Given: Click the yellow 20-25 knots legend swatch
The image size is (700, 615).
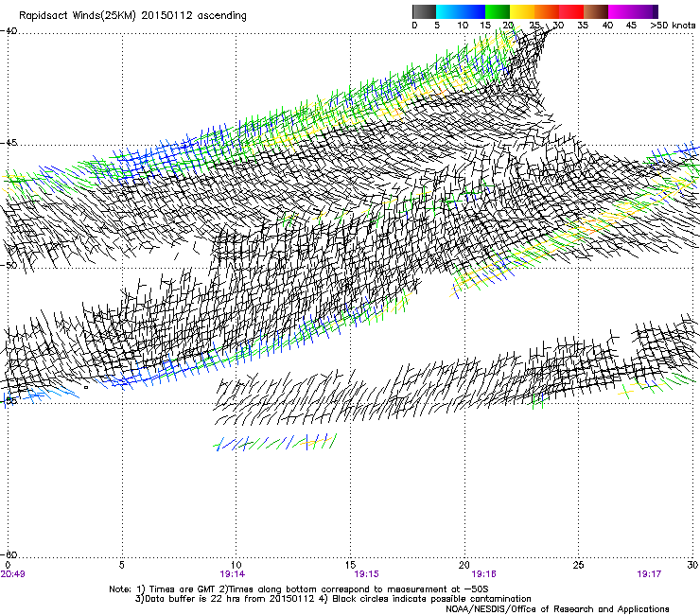Looking at the screenshot, I should (522, 11).
